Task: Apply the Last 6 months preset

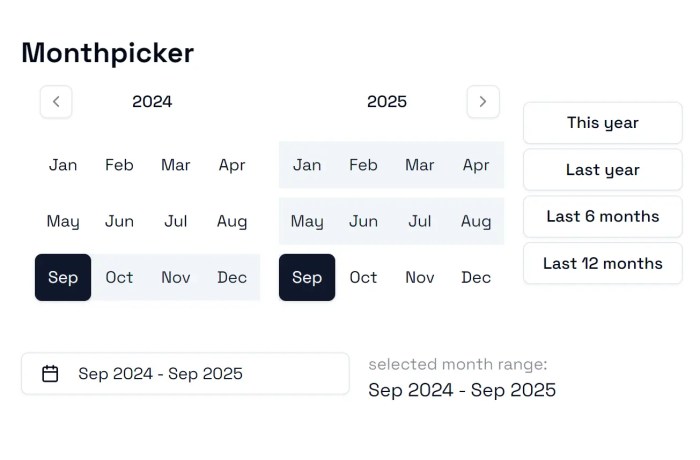Action: [603, 217]
